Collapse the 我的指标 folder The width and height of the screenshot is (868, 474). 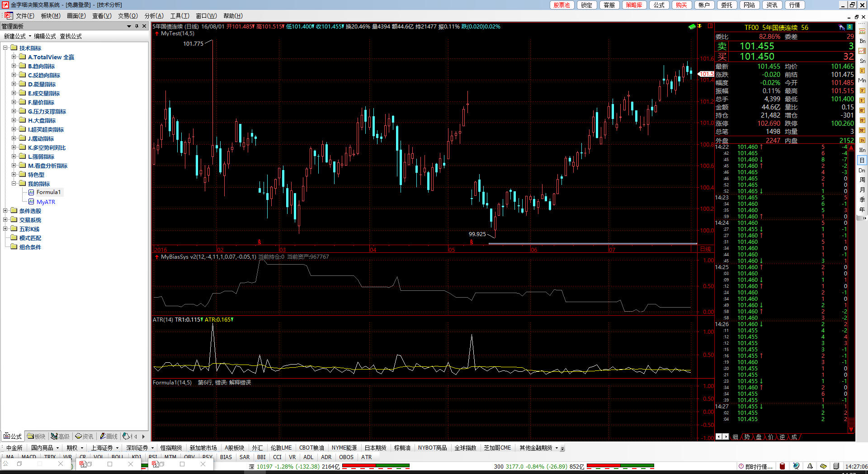click(x=14, y=184)
